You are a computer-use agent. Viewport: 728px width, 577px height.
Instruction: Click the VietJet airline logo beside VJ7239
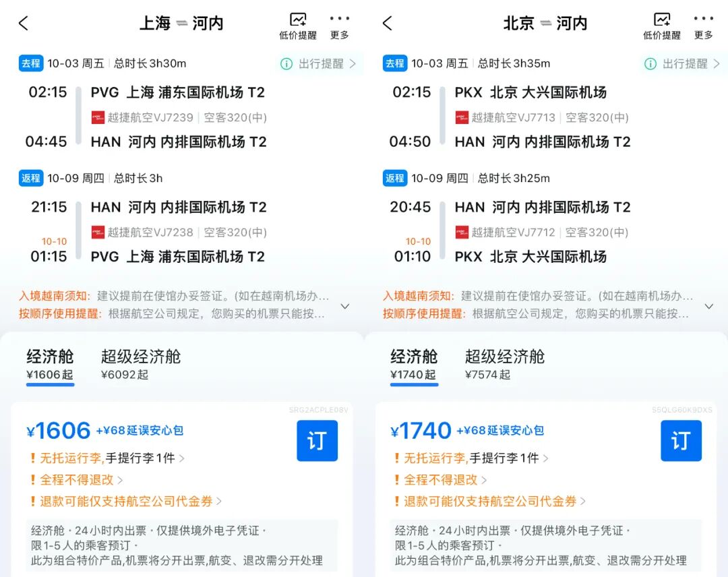pyautogui.click(x=97, y=117)
